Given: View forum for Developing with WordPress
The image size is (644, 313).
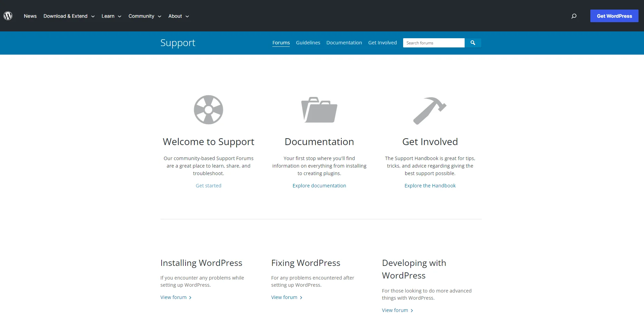Looking at the screenshot, I should point(397,310).
